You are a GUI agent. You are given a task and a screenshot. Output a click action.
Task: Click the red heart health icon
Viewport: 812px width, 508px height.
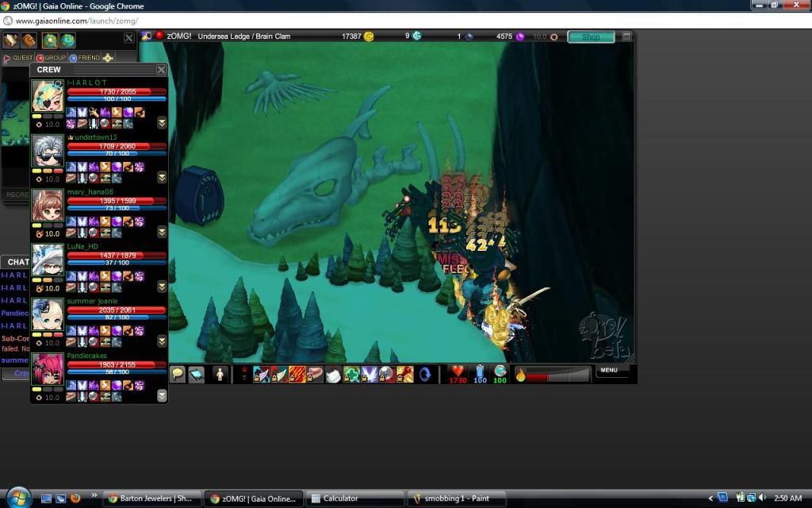tap(458, 371)
